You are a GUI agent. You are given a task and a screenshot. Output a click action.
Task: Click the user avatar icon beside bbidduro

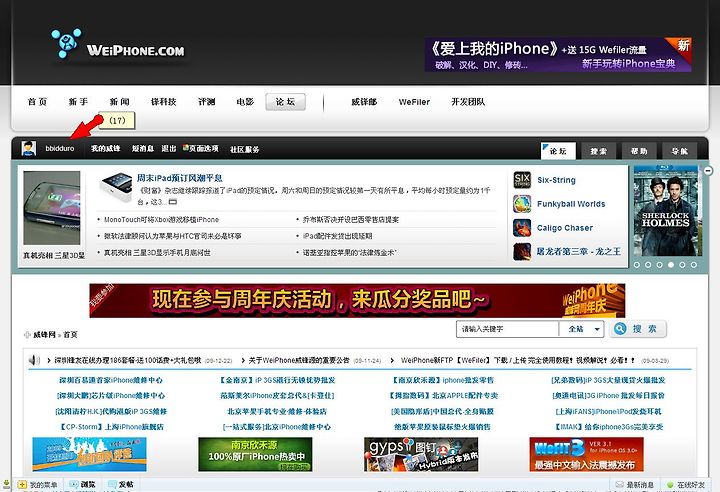(28, 148)
